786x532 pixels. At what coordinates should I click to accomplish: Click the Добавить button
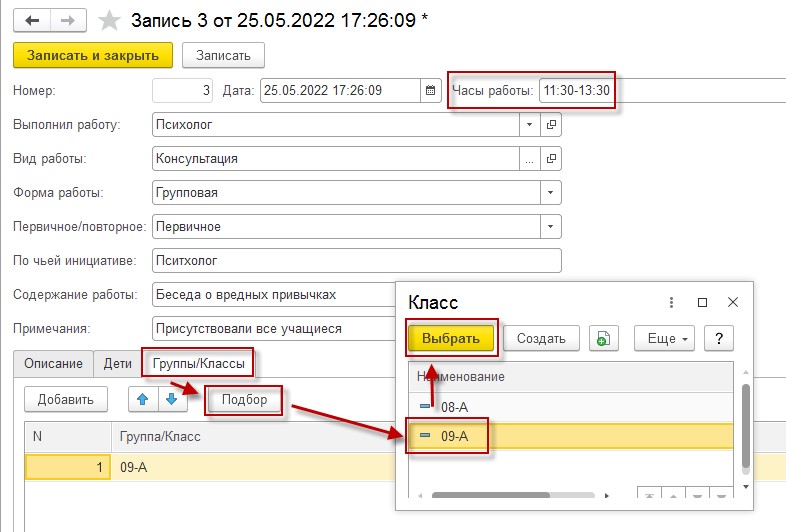tap(66, 399)
